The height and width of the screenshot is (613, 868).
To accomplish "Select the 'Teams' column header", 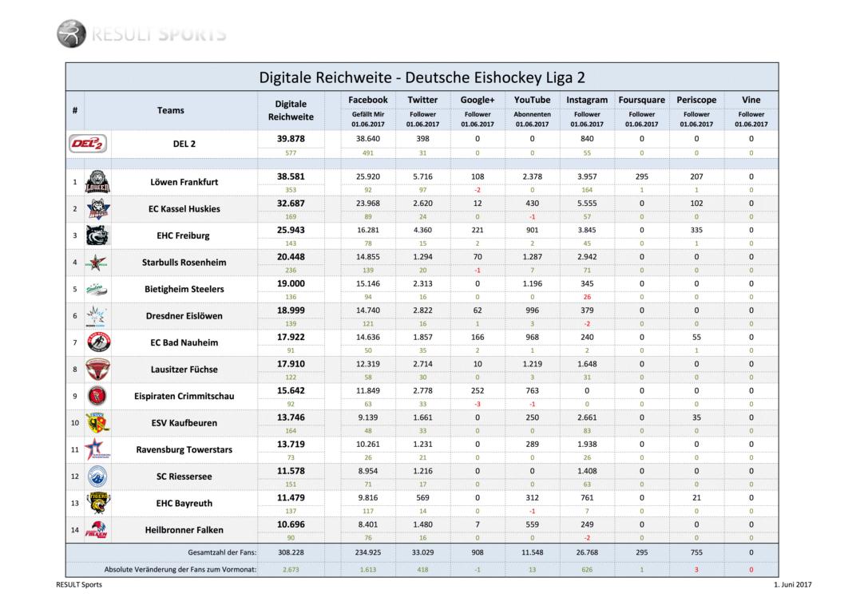I will coord(171,110).
